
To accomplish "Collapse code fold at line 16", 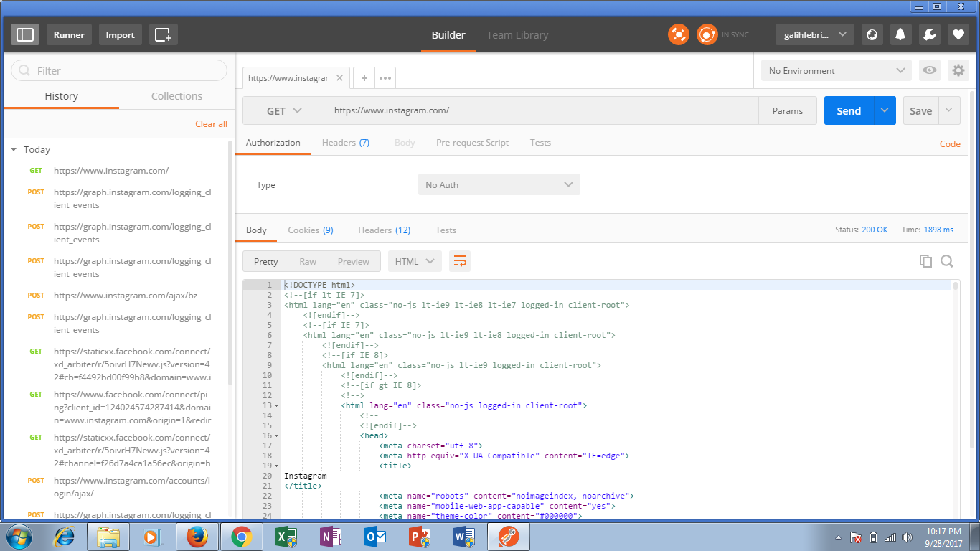I will 277,436.
